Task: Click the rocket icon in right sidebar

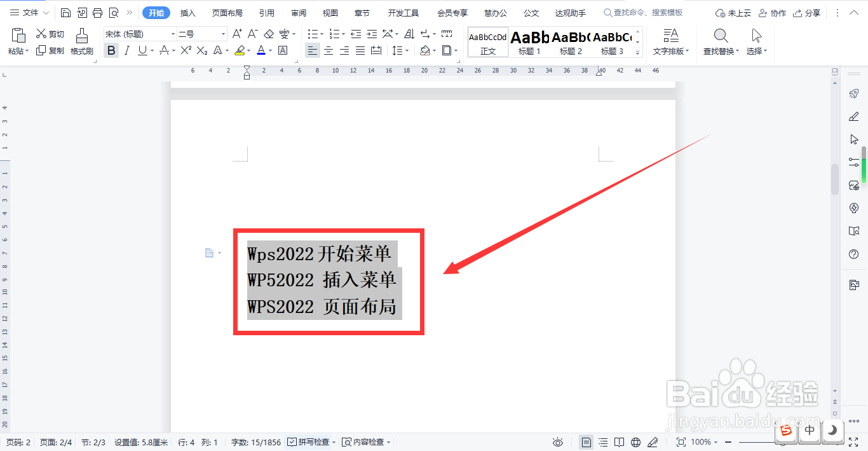Action: 854,94
